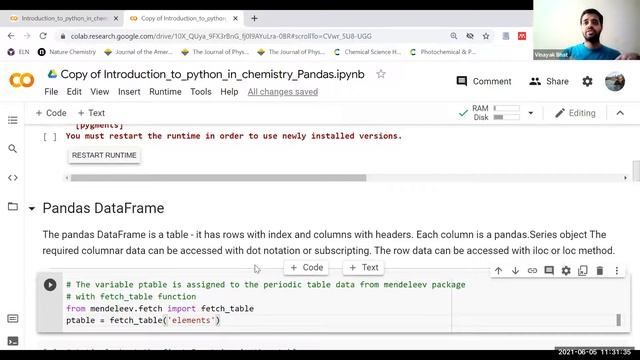
Task: Add Code cell from top toolbar
Action: [51, 113]
